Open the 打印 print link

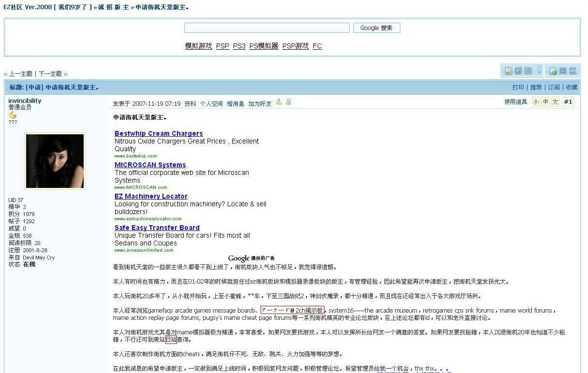pos(518,87)
